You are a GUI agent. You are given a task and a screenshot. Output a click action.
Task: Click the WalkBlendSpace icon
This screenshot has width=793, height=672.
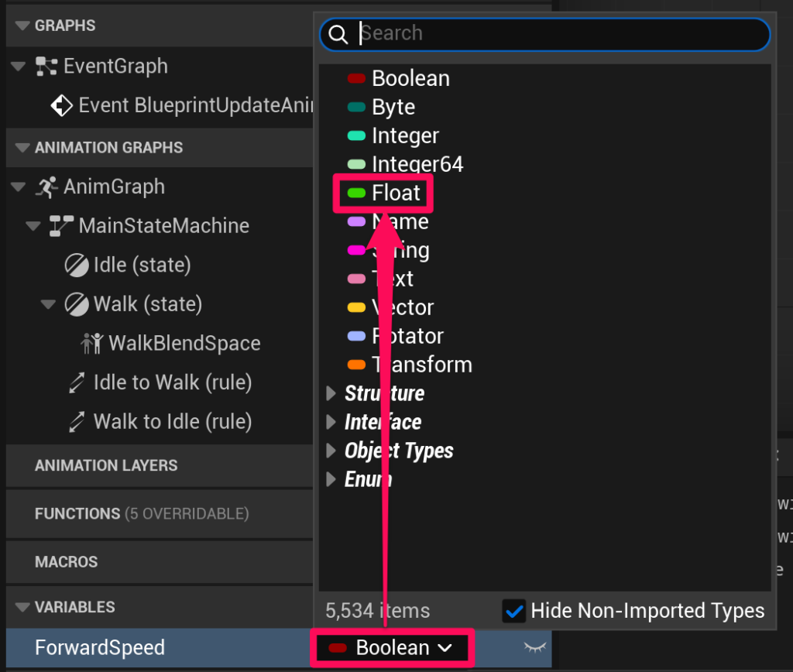91,343
